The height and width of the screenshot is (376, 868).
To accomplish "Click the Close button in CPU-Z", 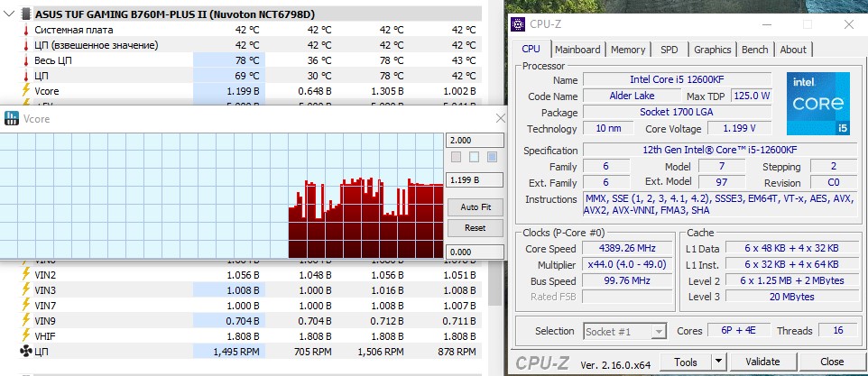I will coord(832,362).
